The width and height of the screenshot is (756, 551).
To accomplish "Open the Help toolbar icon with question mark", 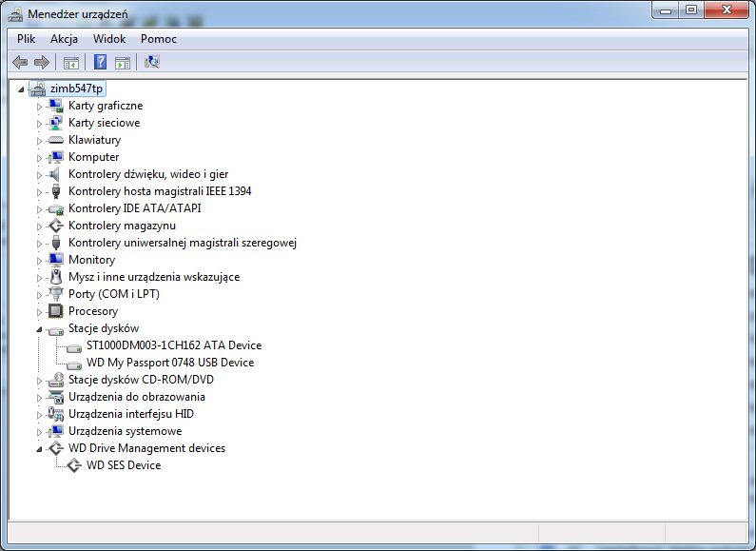I will coord(100,62).
